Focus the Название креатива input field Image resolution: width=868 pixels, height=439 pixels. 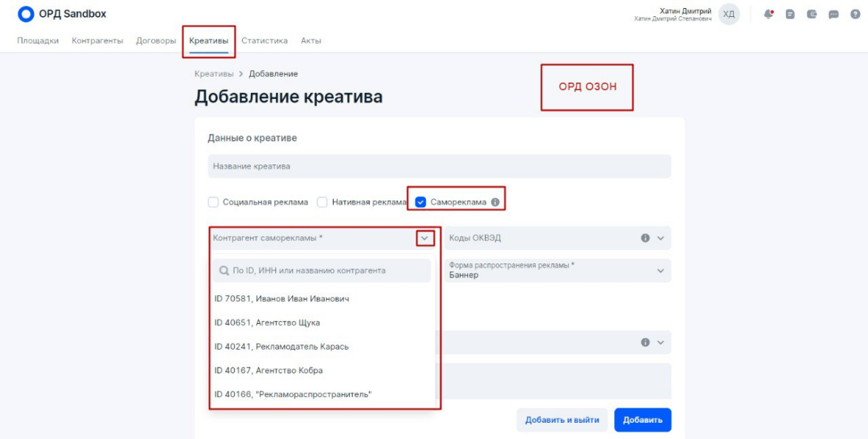point(440,166)
